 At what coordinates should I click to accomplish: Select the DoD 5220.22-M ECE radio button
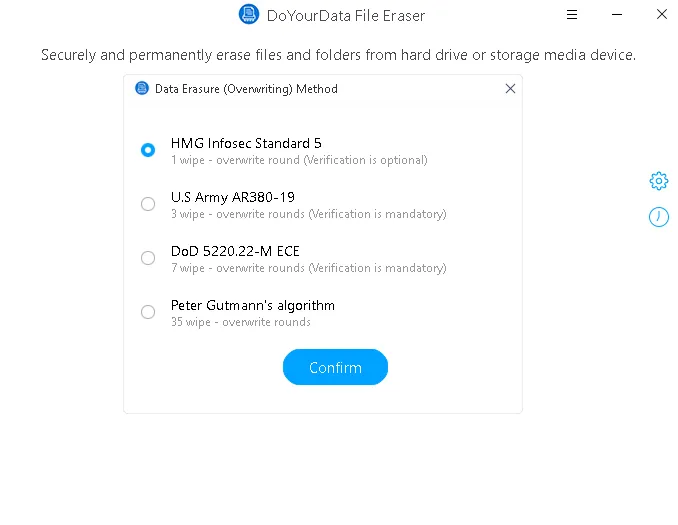pos(148,258)
